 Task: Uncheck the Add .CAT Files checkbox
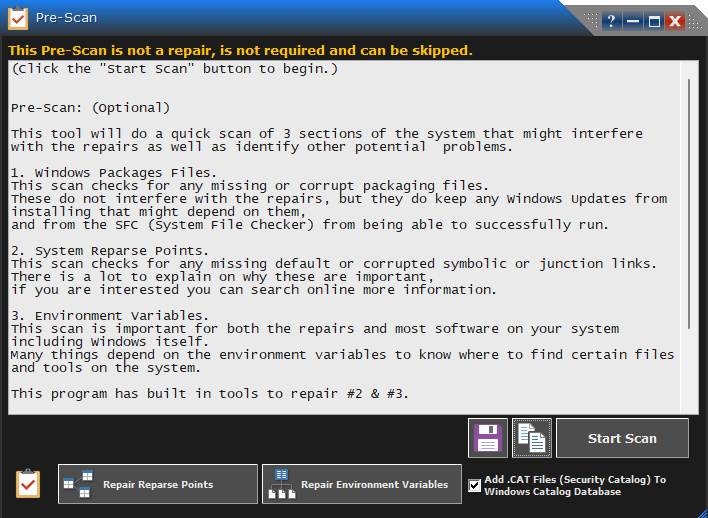tap(474, 485)
